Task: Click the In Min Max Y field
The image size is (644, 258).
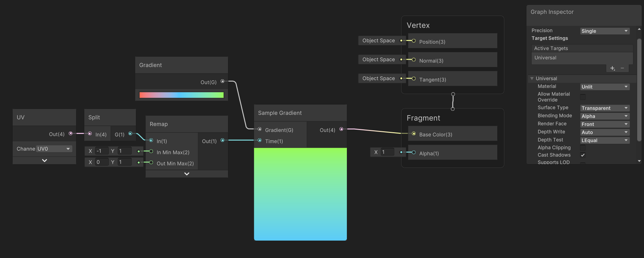Action: (x=125, y=151)
